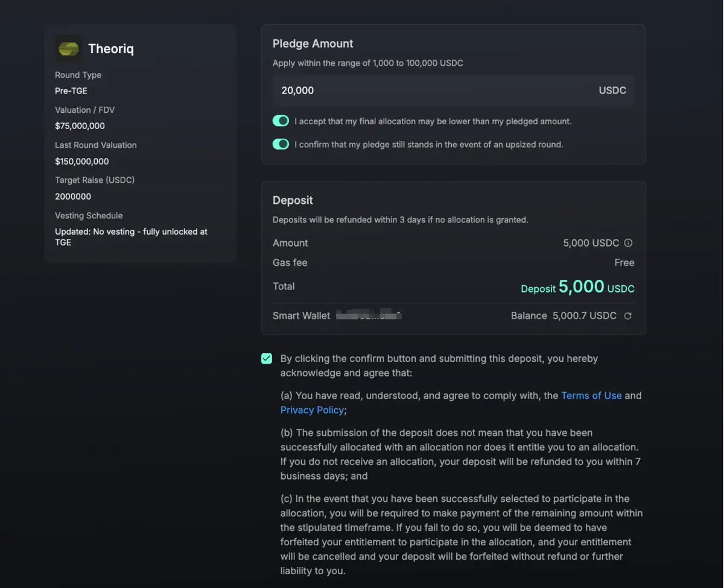The height and width of the screenshot is (588, 724).
Task: Click the blurred Smart Wallet address
Action: [369, 315]
